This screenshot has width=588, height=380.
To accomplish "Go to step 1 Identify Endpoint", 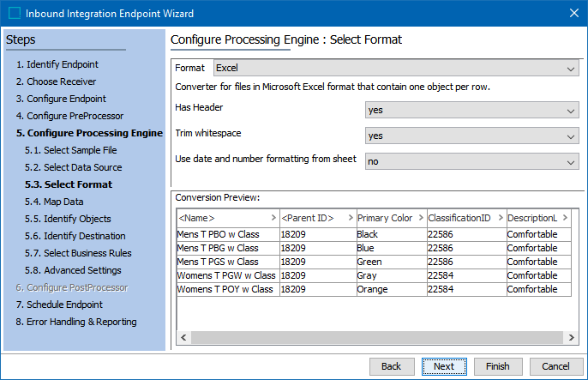I will (x=57, y=64).
